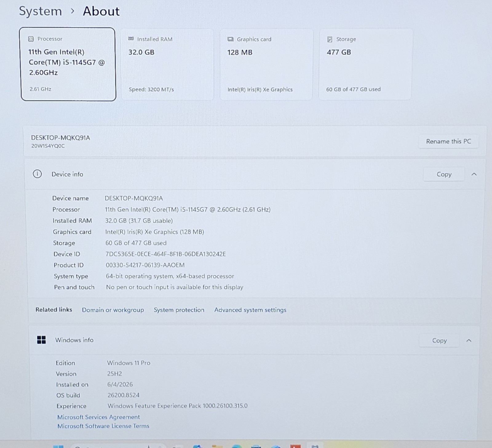
Task: Click the "Device ID" row label
Action: 67,254
